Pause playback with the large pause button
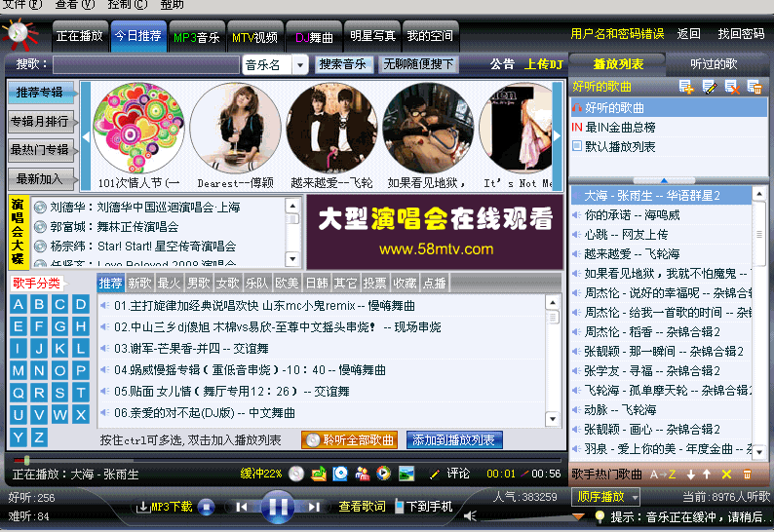 (278, 507)
